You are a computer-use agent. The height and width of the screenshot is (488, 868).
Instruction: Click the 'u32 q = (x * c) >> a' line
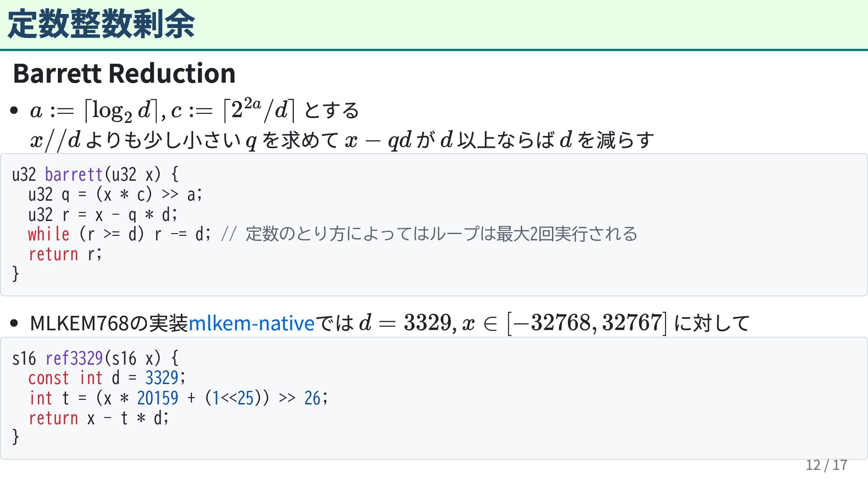click(x=115, y=194)
